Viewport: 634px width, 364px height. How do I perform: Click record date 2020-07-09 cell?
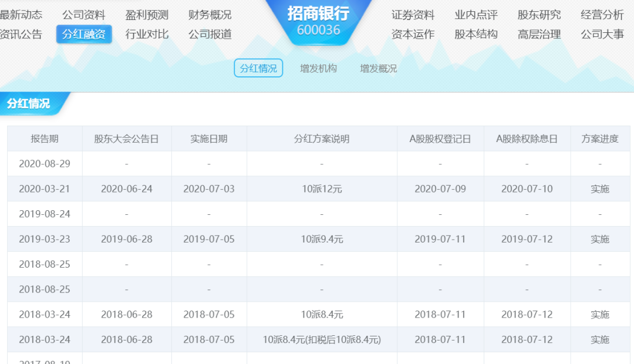440,189
